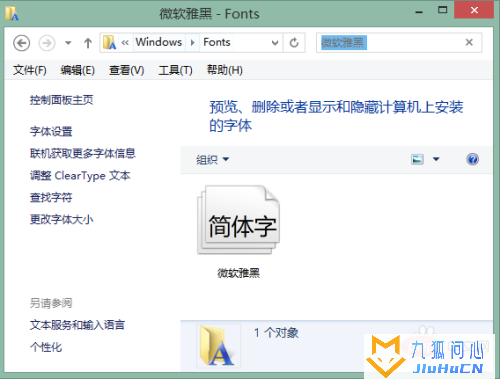Open the 组织 dropdown
Screen dimensions: 500x379
click(x=212, y=160)
